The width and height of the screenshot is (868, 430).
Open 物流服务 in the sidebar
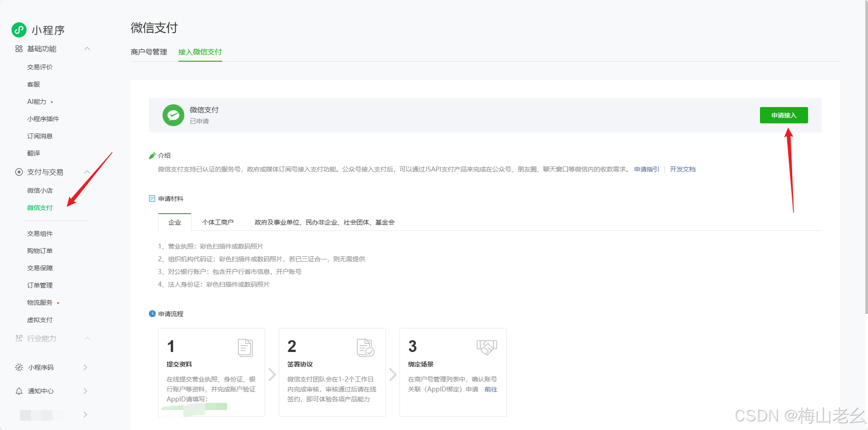click(40, 303)
